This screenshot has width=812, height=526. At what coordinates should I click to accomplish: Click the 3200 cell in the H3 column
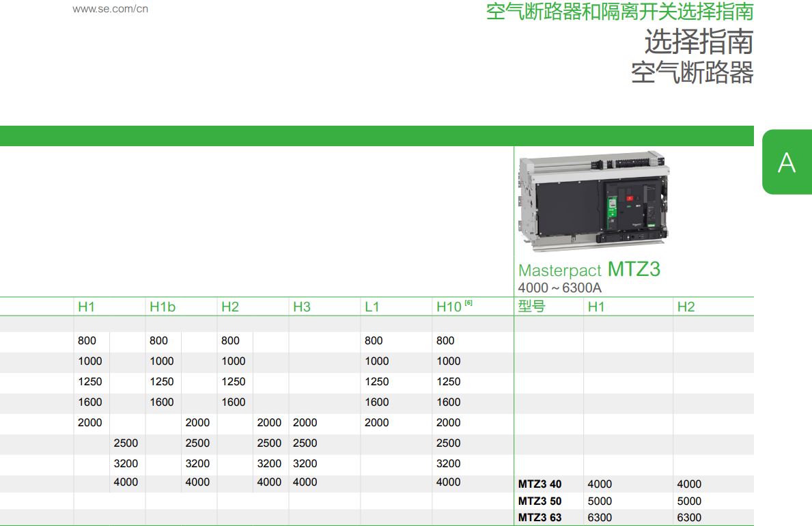click(x=305, y=463)
